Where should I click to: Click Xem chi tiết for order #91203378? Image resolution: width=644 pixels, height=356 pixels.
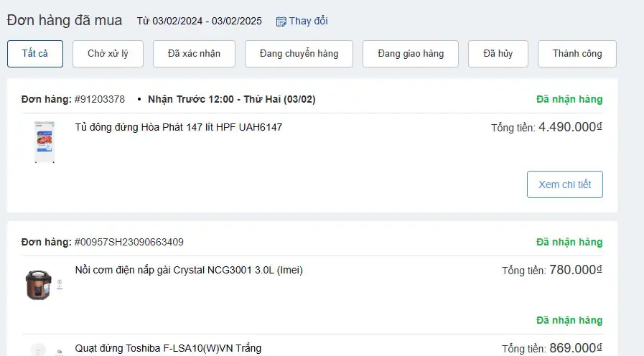pyautogui.click(x=565, y=184)
